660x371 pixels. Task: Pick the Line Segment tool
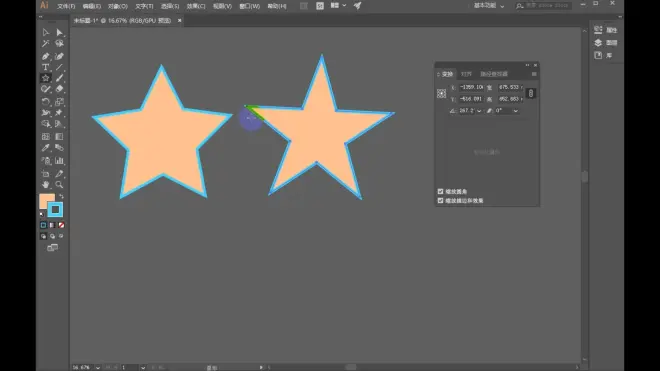coord(59,67)
